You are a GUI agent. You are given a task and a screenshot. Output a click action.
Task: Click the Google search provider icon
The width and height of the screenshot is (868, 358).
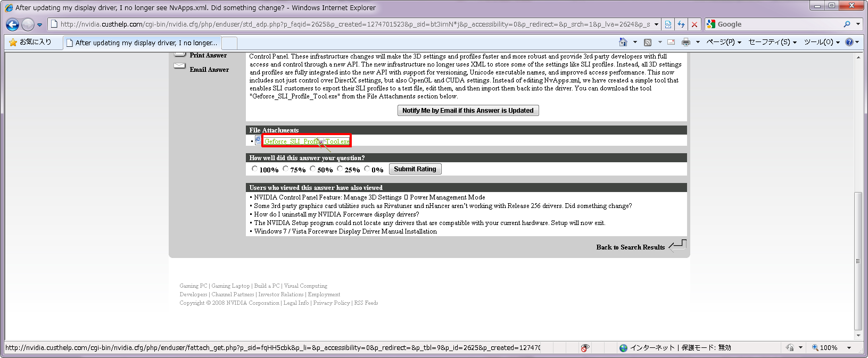click(x=711, y=24)
